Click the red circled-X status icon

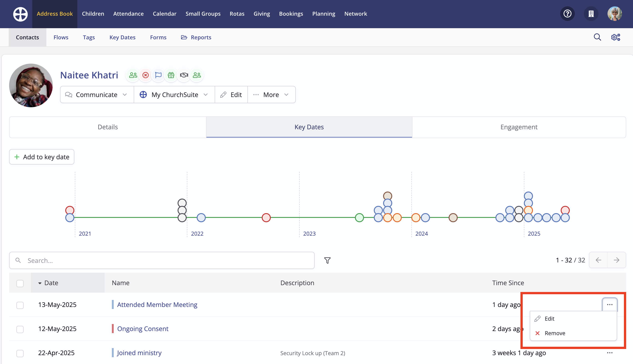pyautogui.click(x=146, y=75)
